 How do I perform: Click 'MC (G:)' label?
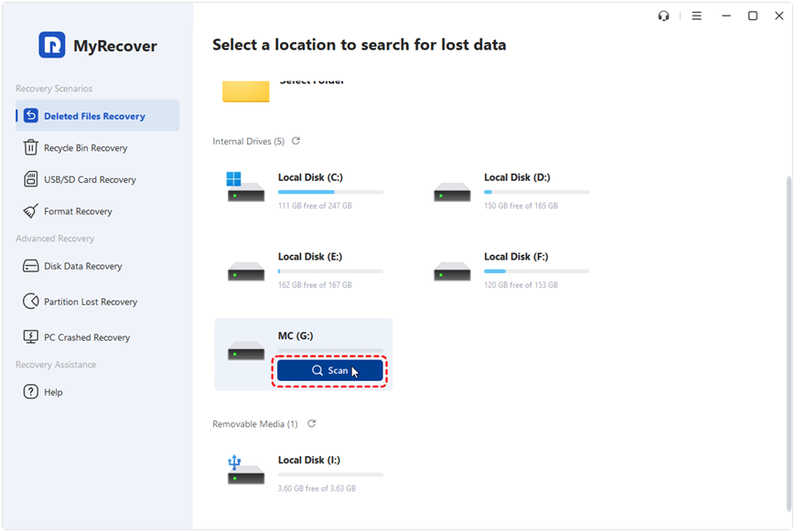click(295, 335)
